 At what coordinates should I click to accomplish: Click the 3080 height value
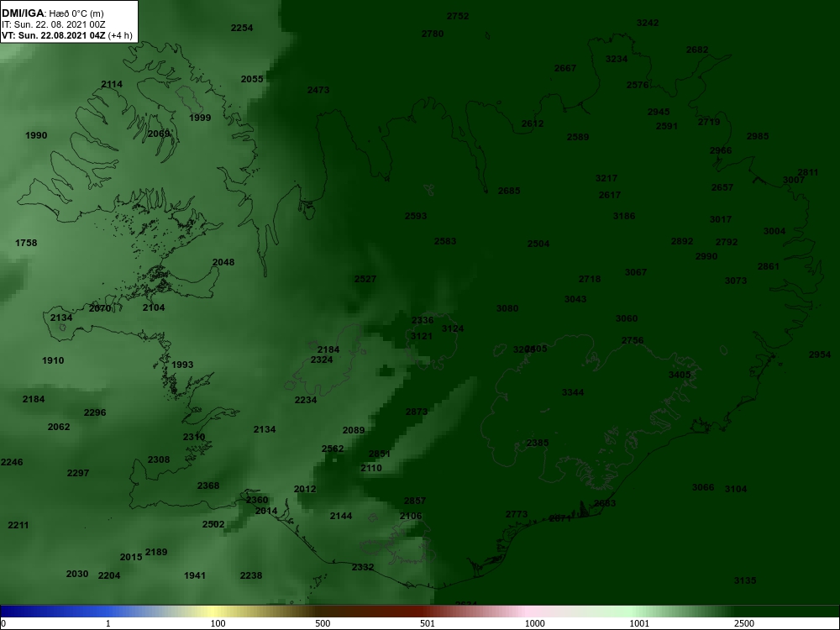(x=507, y=308)
